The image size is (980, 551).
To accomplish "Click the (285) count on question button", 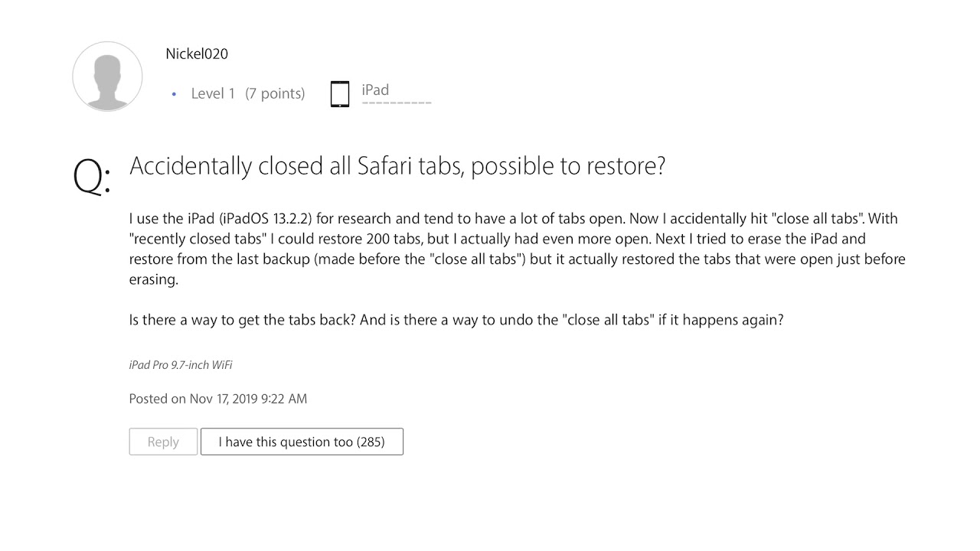I will pos(371,442).
